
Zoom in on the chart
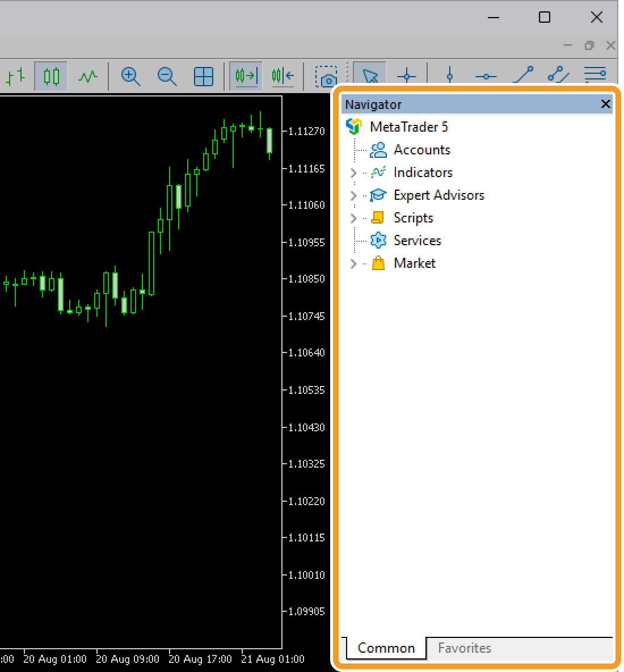[x=130, y=76]
